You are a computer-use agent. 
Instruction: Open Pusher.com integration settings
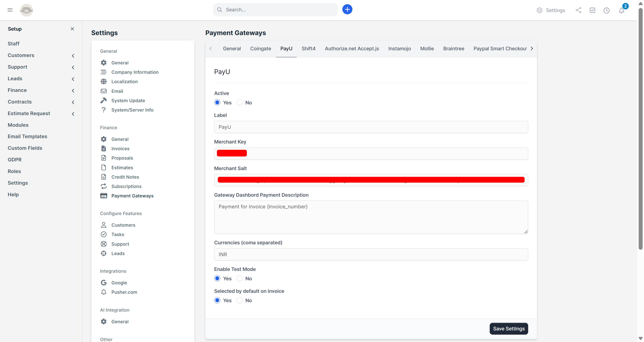pyautogui.click(x=124, y=292)
